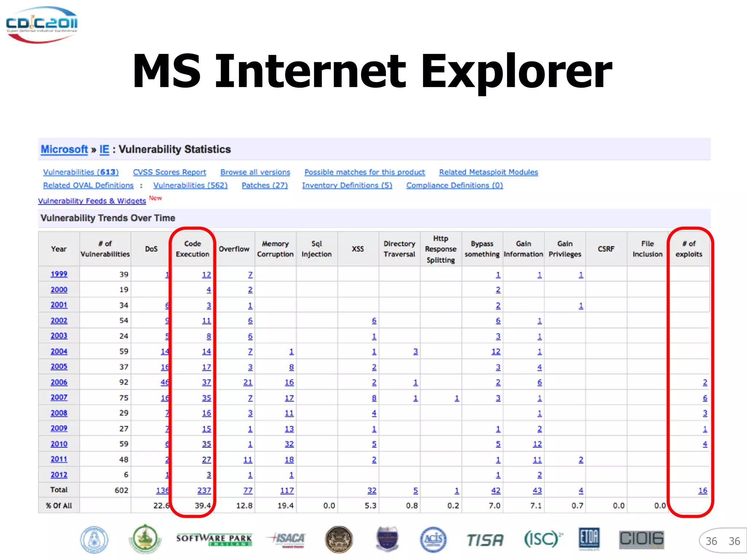747x560 pixels.
Task: Open the 2001 year row link
Action: [x=59, y=305]
